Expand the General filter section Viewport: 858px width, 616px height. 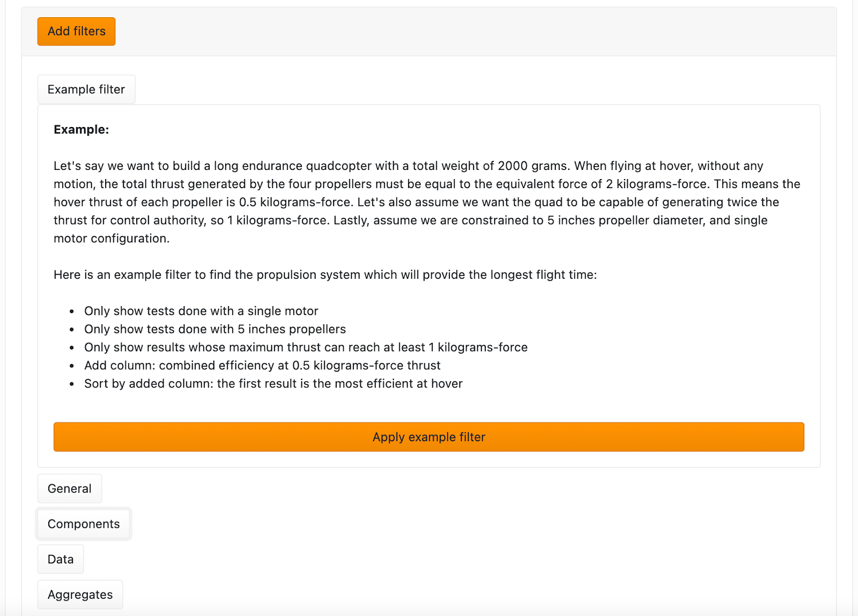[69, 488]
